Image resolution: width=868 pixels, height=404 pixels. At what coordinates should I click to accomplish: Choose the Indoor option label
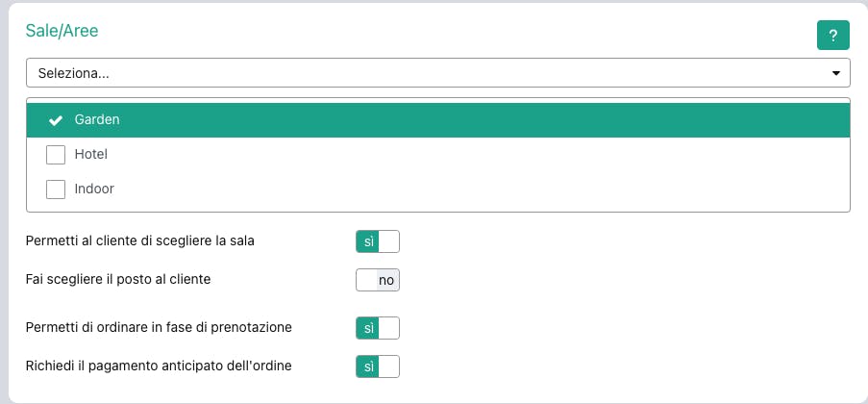pyautogui.click(x=94, y=189)
